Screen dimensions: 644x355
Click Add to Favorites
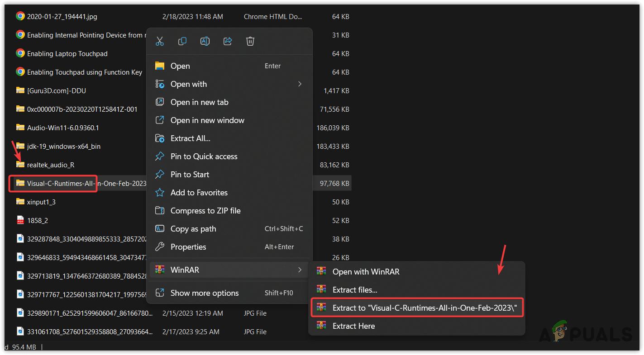199,192
